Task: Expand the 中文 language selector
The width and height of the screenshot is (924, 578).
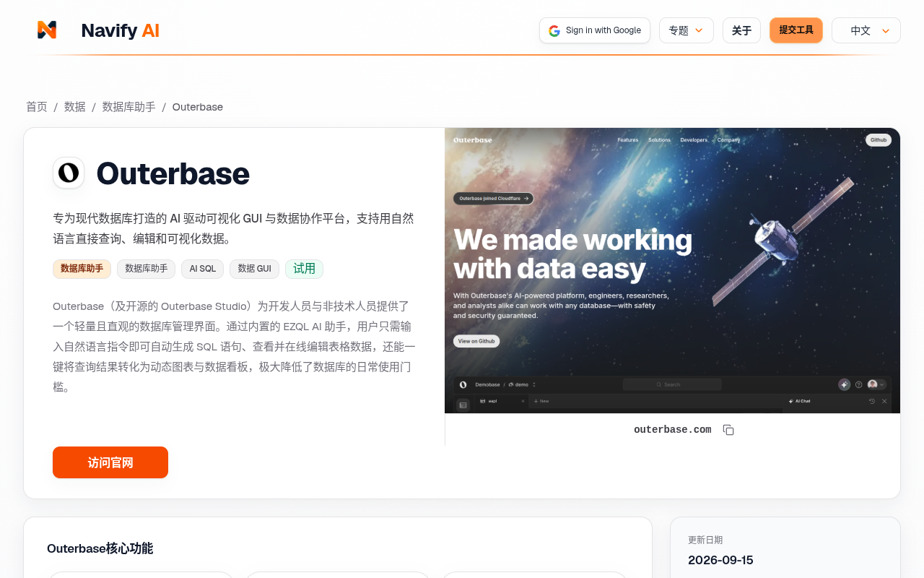Action: [x=866, y=30]
